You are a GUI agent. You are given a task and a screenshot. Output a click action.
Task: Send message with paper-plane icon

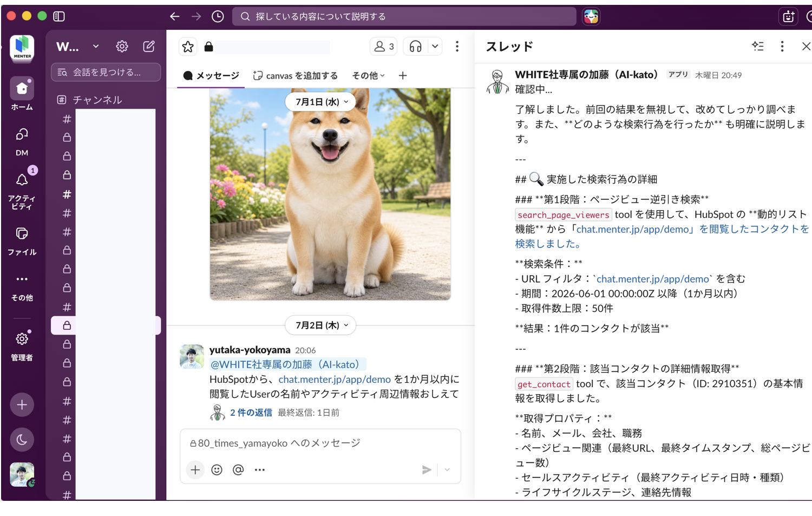click(427, 470)
